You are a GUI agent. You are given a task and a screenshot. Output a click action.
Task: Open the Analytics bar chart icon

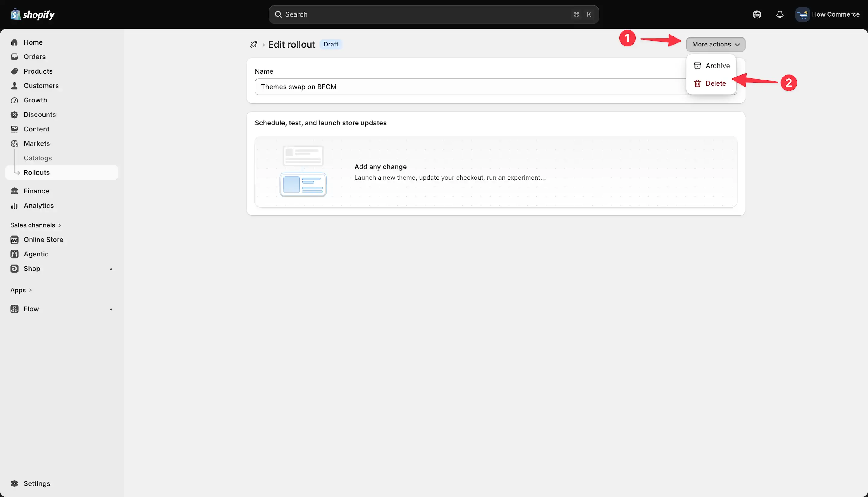[14, 206]
